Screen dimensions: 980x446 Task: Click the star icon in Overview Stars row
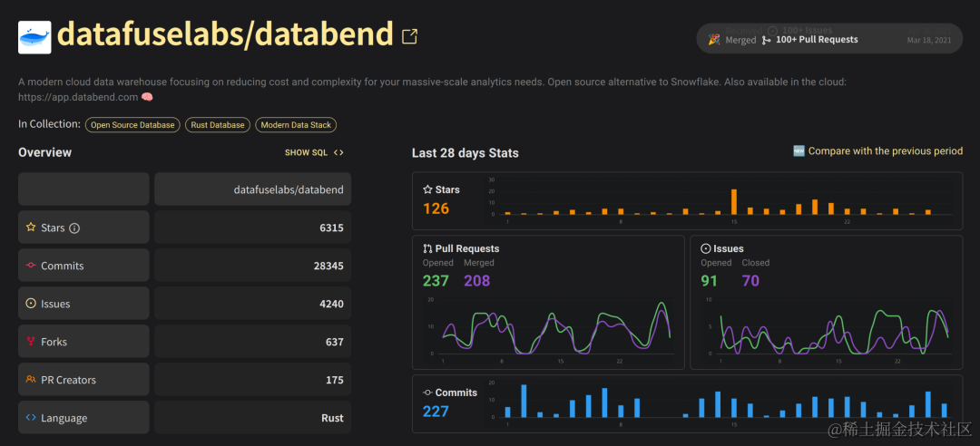click(x=31, y=228)
